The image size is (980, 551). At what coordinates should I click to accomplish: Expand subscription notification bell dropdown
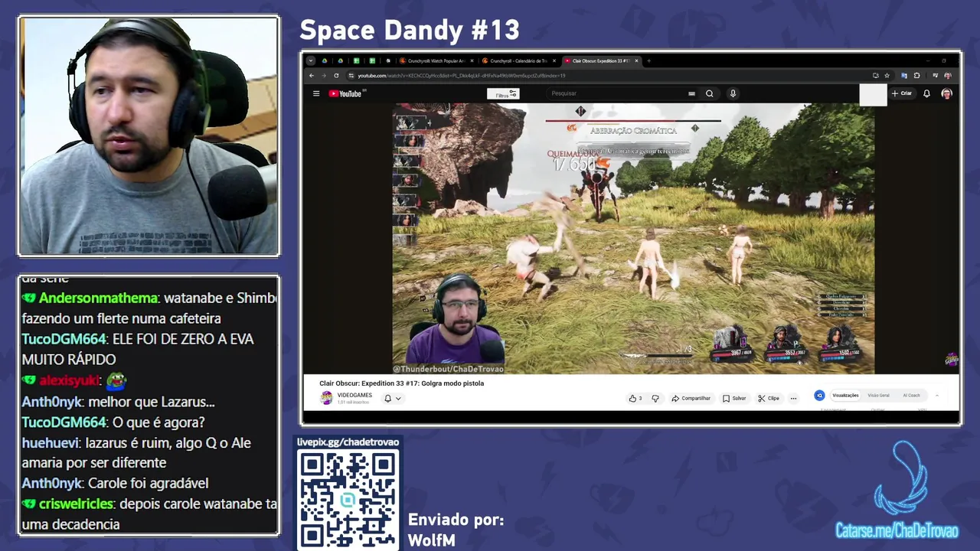[393, 398]
